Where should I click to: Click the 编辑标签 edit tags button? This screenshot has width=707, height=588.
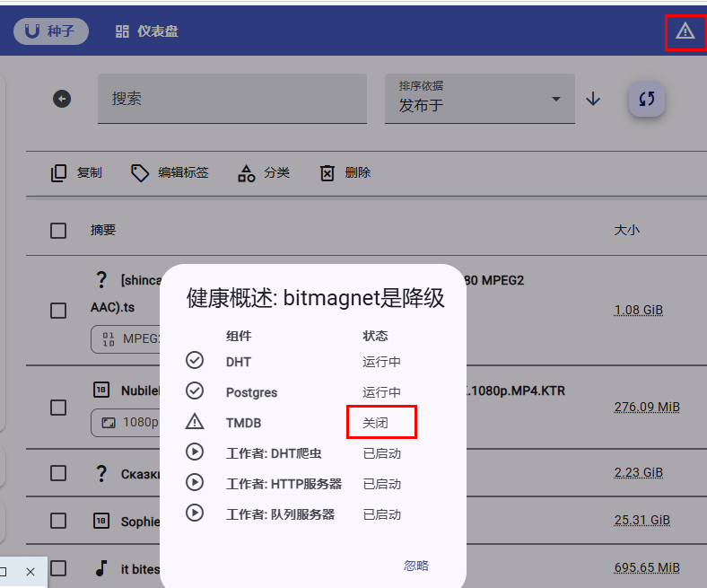(x=170, y=173)
